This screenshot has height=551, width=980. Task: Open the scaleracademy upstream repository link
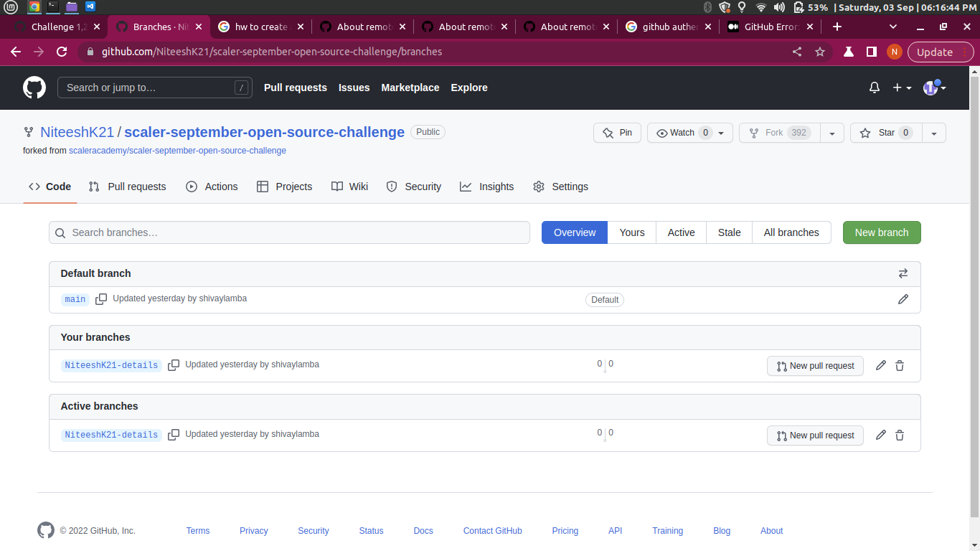point(177,151)
